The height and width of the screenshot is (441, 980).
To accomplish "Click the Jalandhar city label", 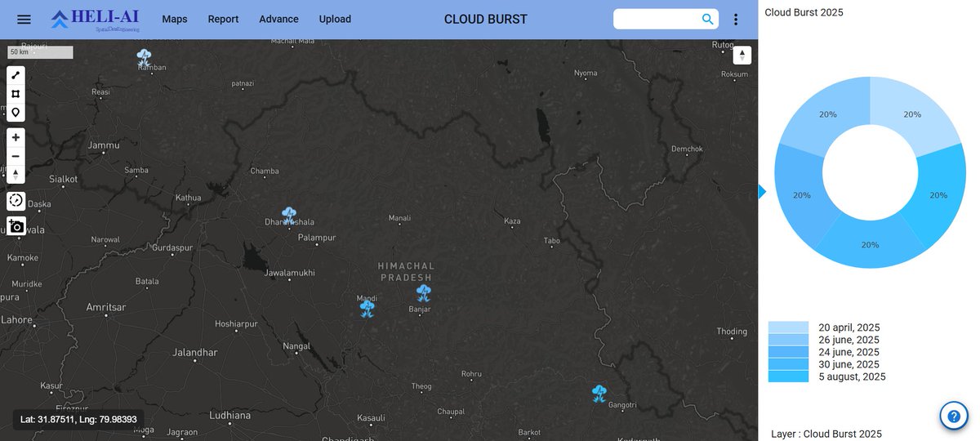I will (x=195, y=353).
